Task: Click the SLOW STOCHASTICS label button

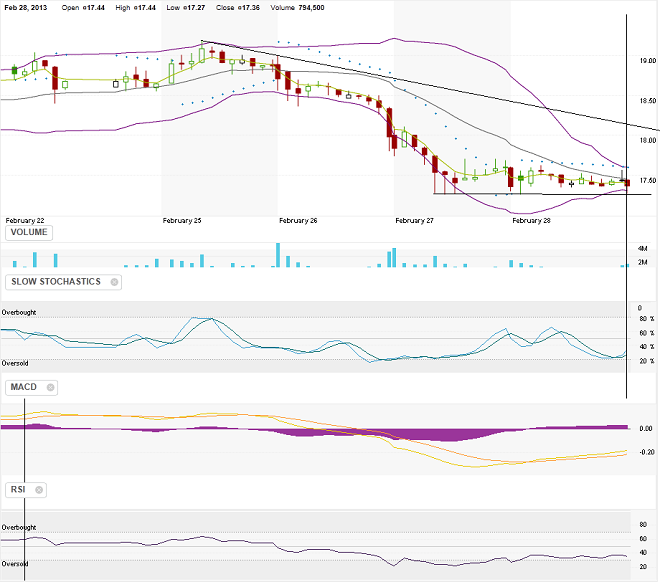Action: pyautogui.click(x=56, y=282)
